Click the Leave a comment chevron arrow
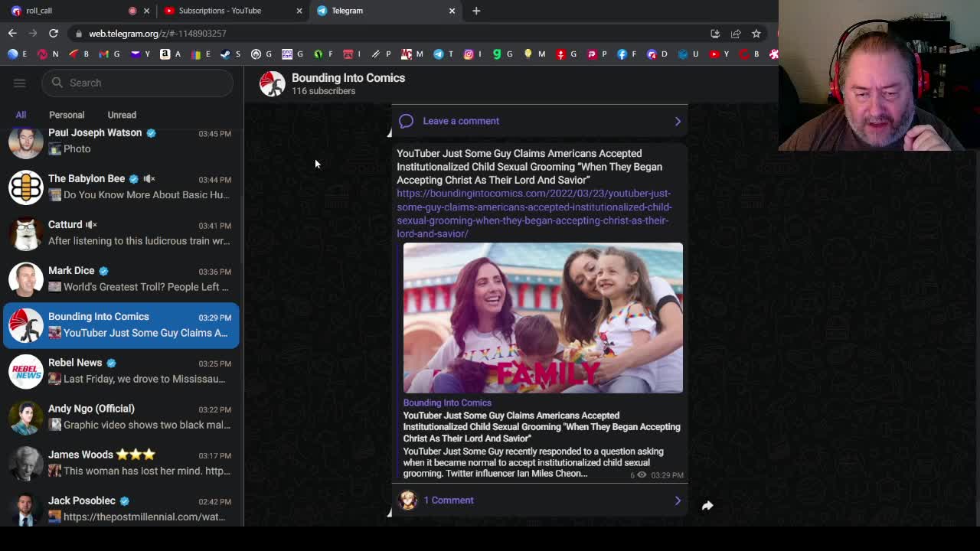The height and width of the screenshot is (551, 980). point(678,121)
